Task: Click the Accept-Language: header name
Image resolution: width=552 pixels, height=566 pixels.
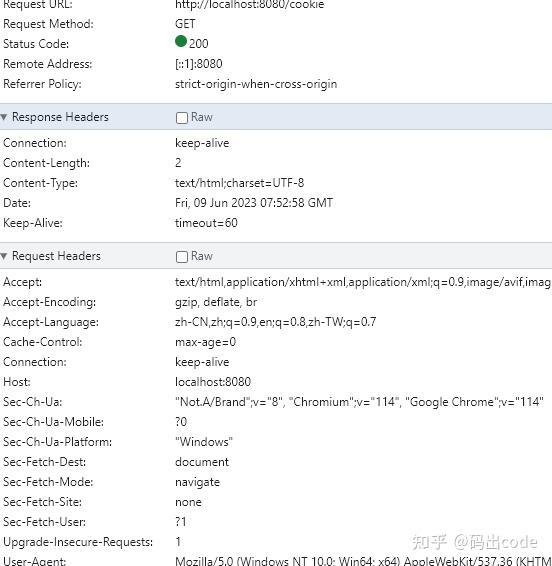Action: click(51, 322)
